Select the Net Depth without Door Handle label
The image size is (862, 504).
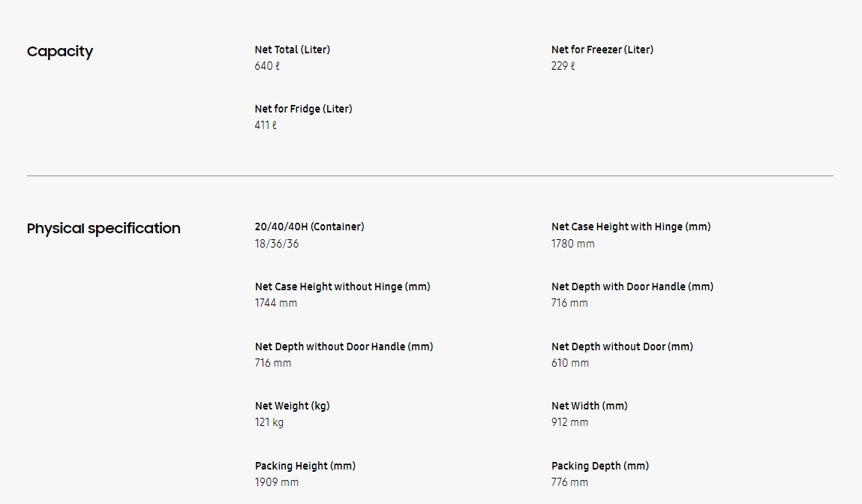[344, 346]
